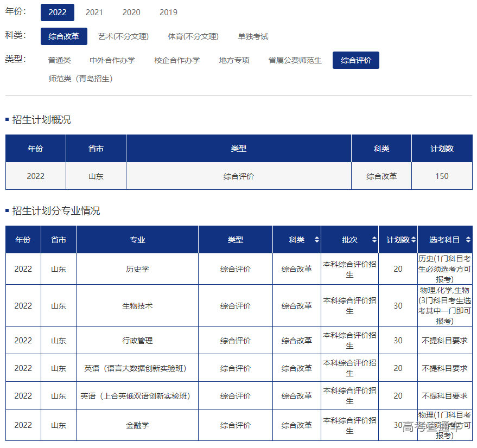
Task: Click 地方专项 type filter
Action: pos(234,60)
